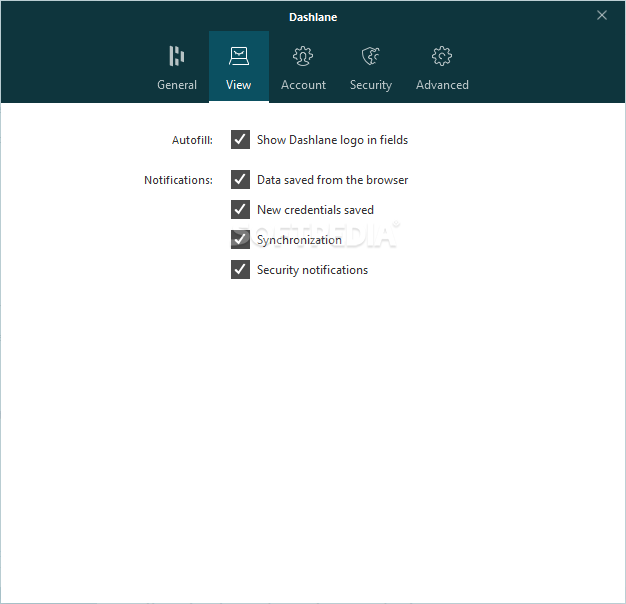Go to the Security tab label
This screenshot has height=604, width=626.
point(371,85)
